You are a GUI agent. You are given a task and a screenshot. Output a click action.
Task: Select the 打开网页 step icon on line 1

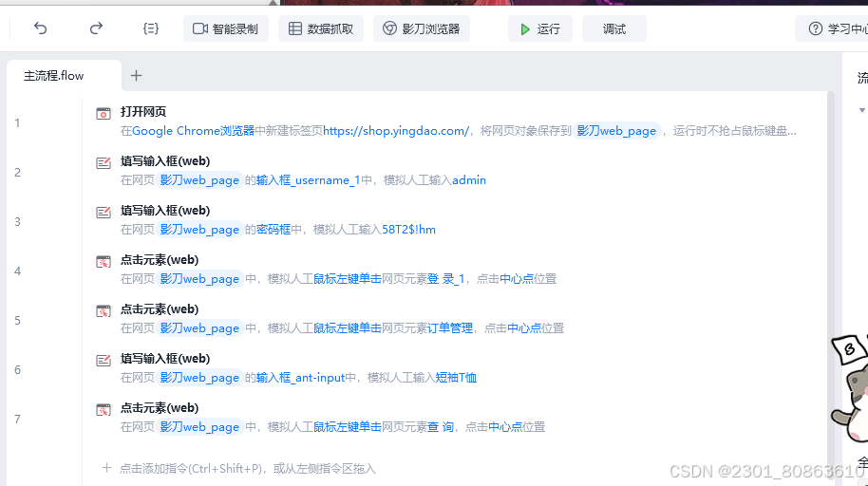(x=104, y=114)
